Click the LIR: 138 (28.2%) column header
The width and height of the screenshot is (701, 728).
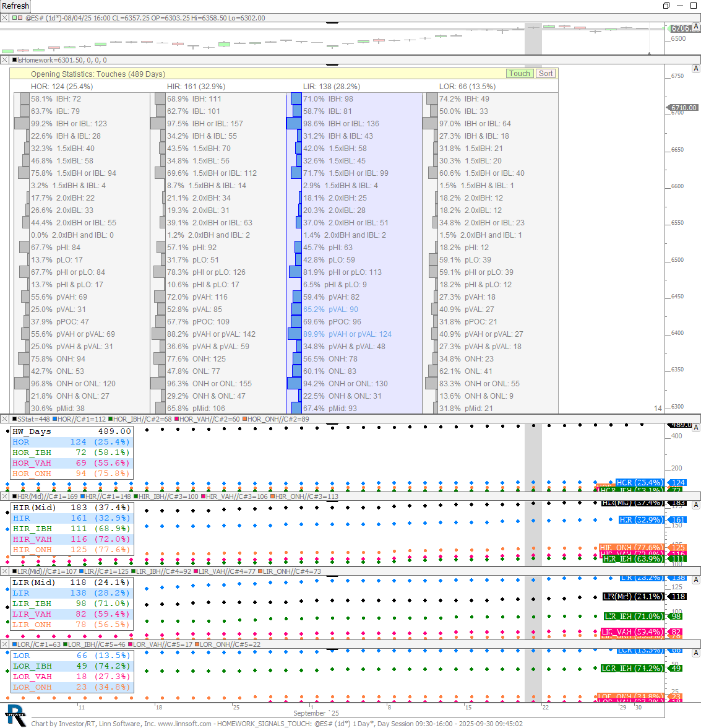click(331, 87)
